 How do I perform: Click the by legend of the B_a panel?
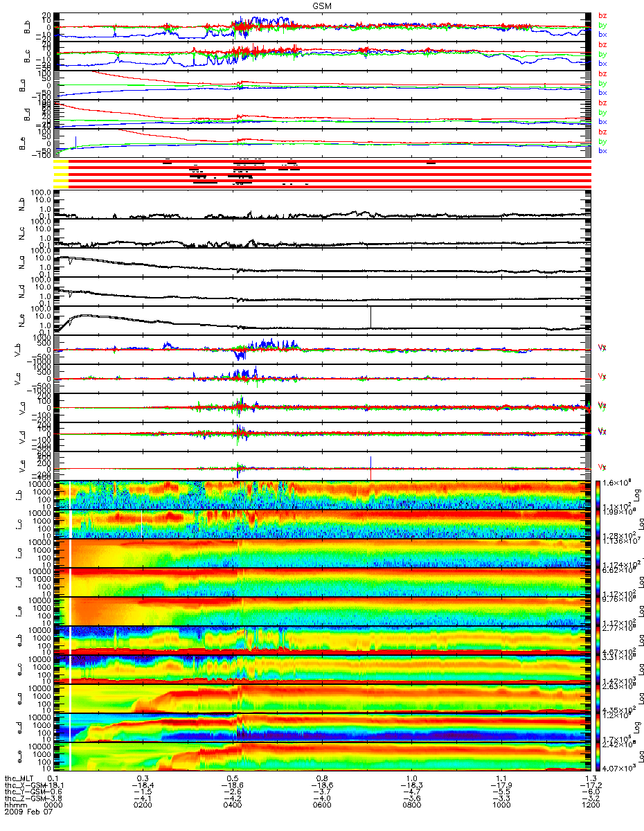click(602, 83)
